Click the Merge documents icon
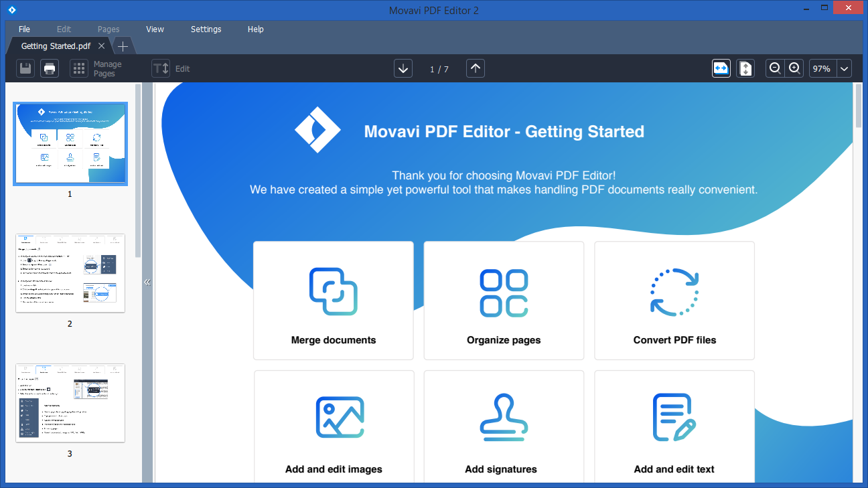Screen dimensions: 868x488 (334, 292)
